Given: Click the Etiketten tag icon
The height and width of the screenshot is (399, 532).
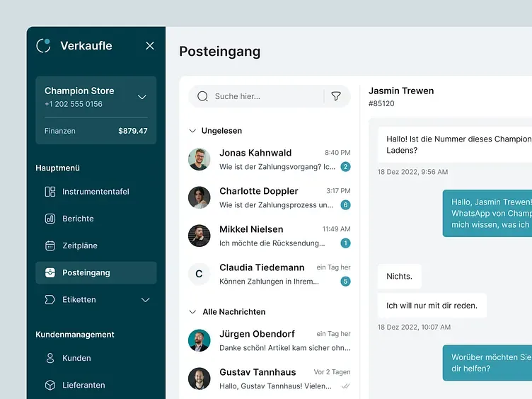Looking at the screenshot, I should click(x=50, y=300).
